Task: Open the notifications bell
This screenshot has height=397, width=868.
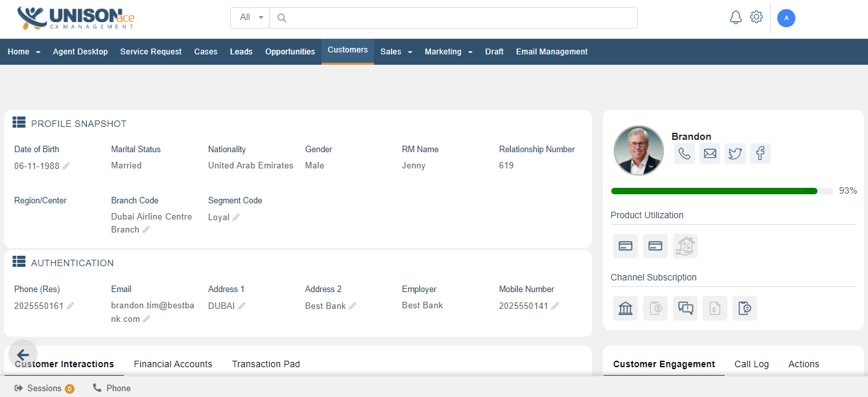Action: pos(736,17)
